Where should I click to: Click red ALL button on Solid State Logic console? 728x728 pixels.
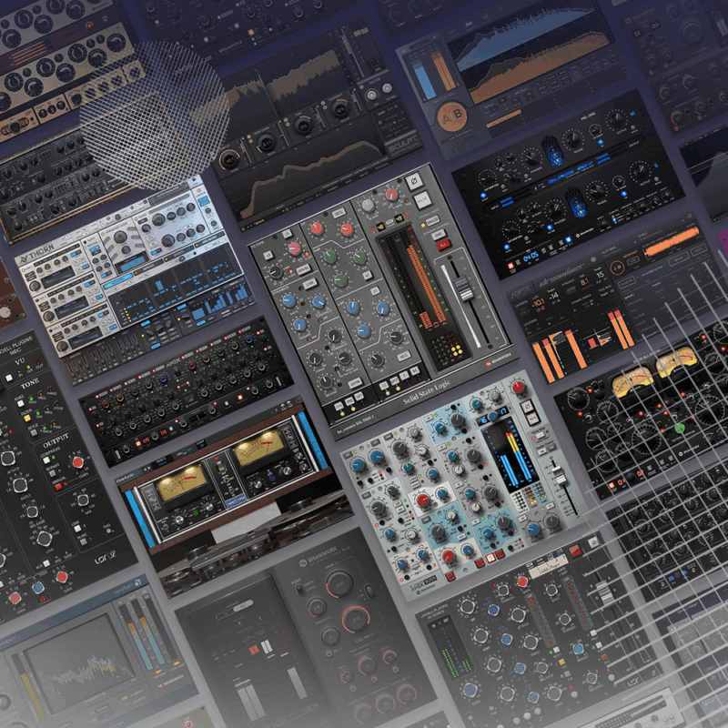click(443, 244)
